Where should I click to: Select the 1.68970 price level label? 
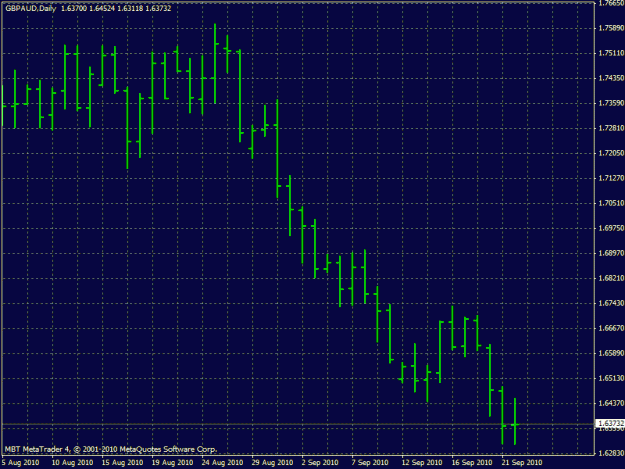pos(611,253)
